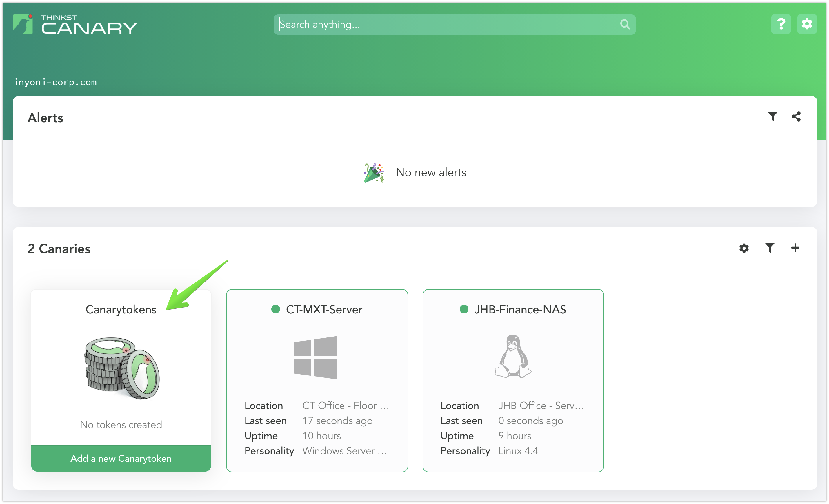Click the 9 hours uptime value

click(x=515, y=436)
